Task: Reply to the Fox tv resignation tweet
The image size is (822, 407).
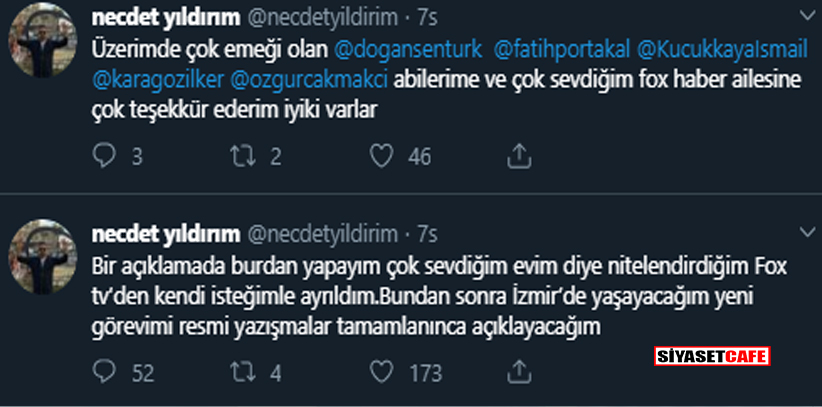Action: click(103, 372)
